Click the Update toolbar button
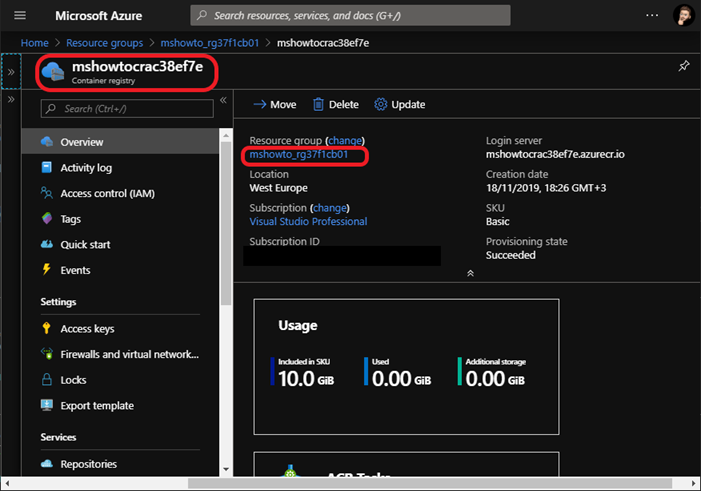The width and height of the screenshot is (701, 491). (400, 105)
